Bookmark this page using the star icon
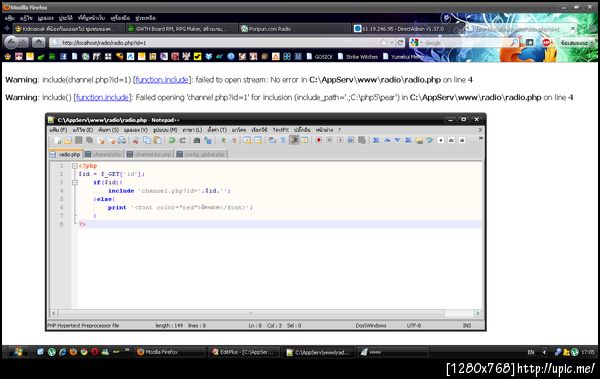This screenshot has height=379, width=600. [384, 43]
